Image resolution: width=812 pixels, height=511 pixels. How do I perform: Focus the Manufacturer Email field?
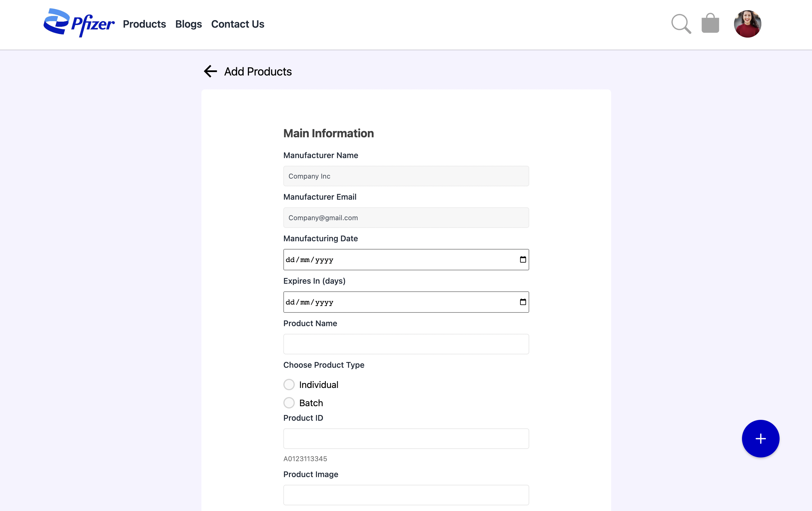pyautogui.click(x=406, y=218)
